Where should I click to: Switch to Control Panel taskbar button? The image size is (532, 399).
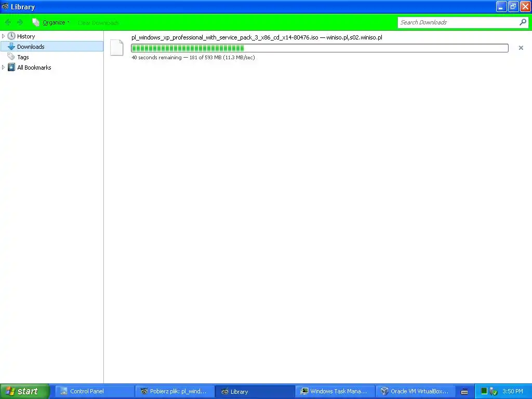[94, 392]
